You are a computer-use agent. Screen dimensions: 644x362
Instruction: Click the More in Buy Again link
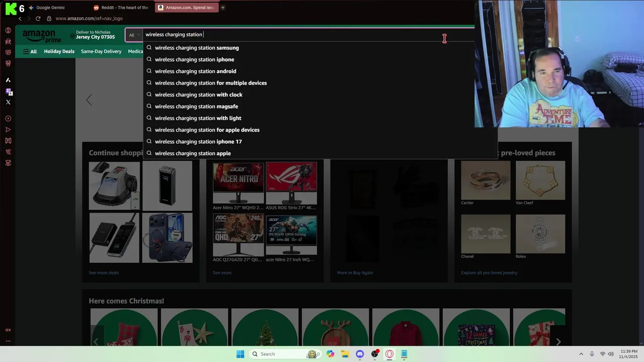355,273
